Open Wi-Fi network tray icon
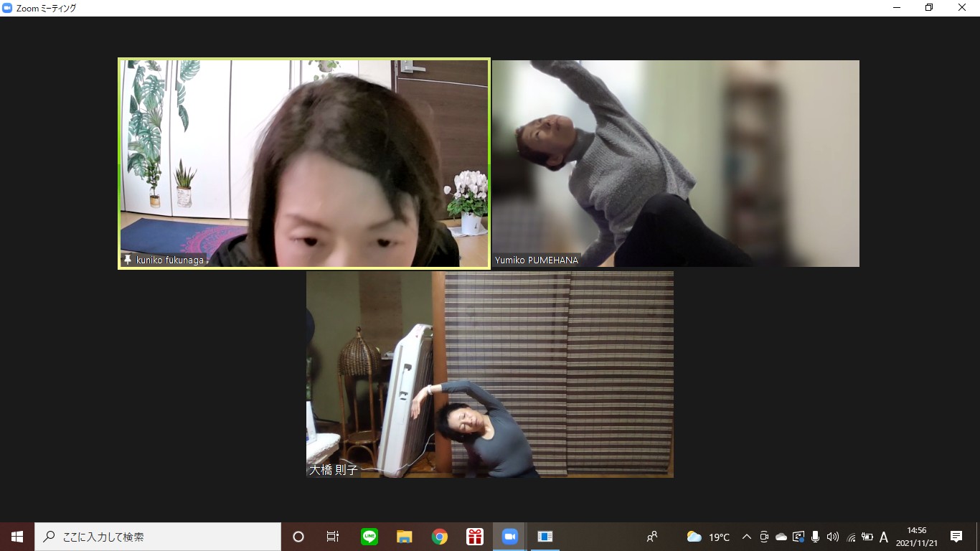Screen dimensions: 980x551 point(850,537)
